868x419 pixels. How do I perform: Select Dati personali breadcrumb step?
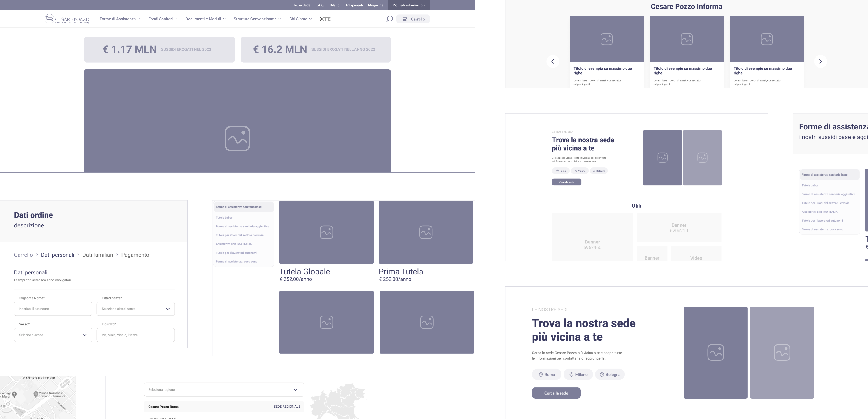coord(58,255)
